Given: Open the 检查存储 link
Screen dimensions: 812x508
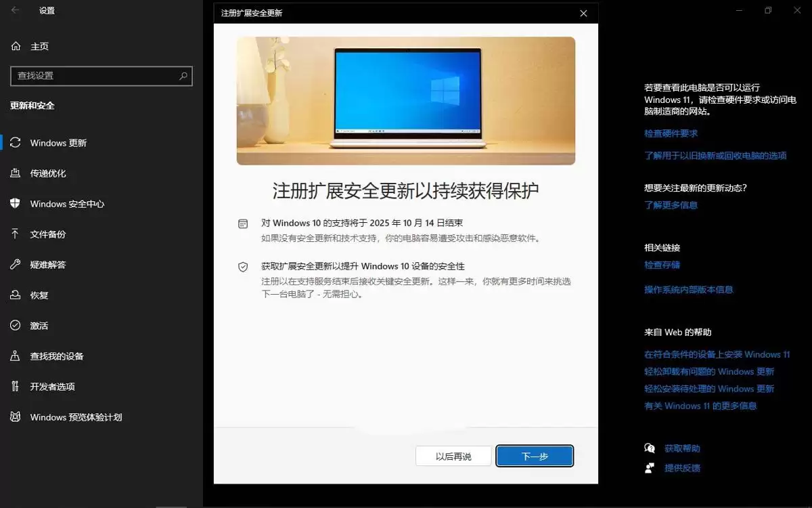Looking at the screenshot, I should tap(662, 265).
